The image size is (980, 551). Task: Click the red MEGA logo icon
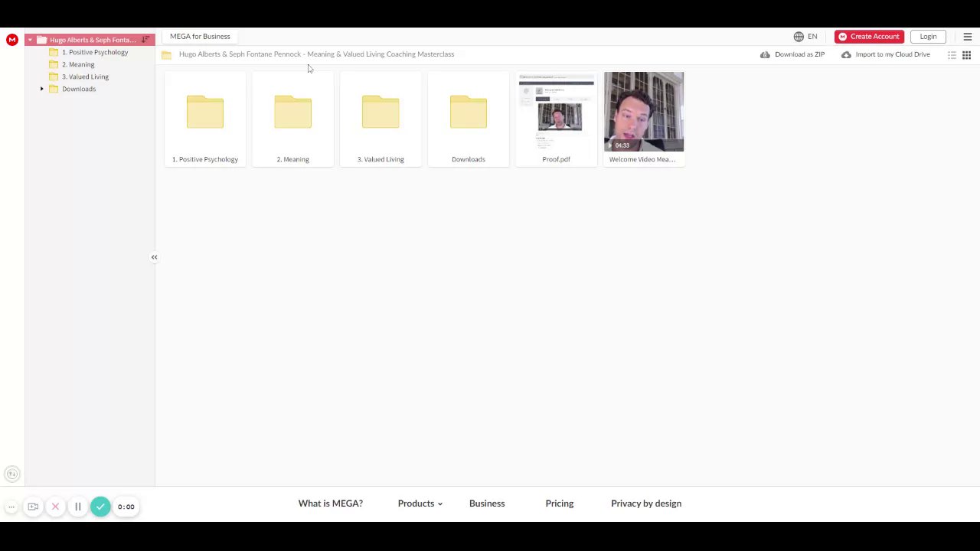[x=11, y=40]
